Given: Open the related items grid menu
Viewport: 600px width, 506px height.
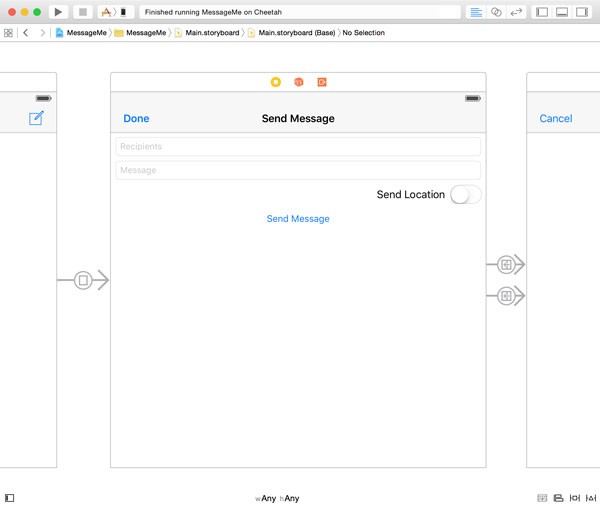Looking at the screenshot, I should [x=8, y=33].
